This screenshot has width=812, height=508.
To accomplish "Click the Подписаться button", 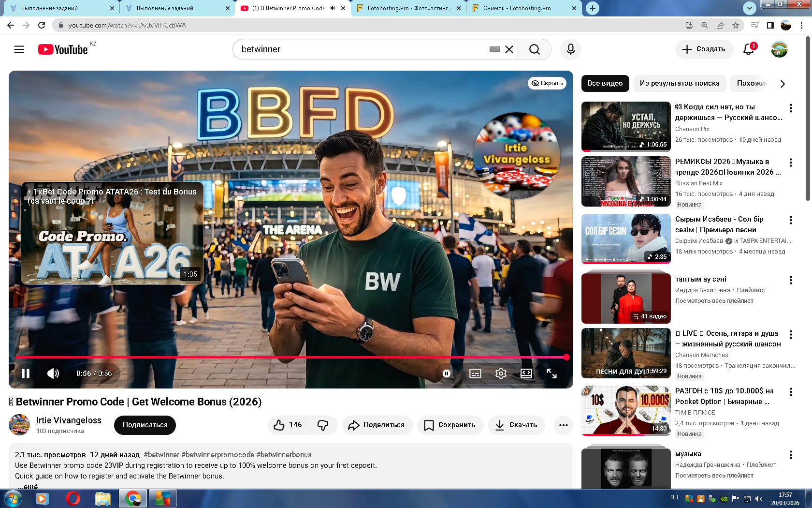I will coord(145,425).
